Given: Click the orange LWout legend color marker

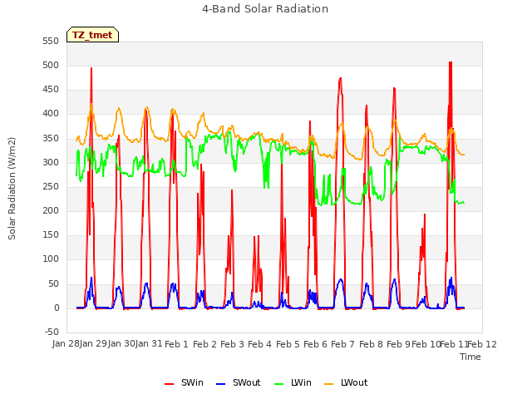Looking at the screenshot, I should click(329, 384).
